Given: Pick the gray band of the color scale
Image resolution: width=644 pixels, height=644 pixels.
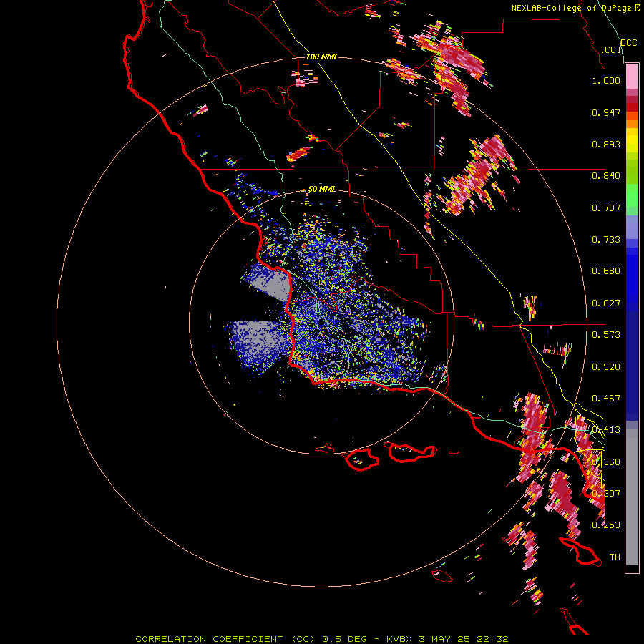Looking at the screenshot, I should click(632, 497).
